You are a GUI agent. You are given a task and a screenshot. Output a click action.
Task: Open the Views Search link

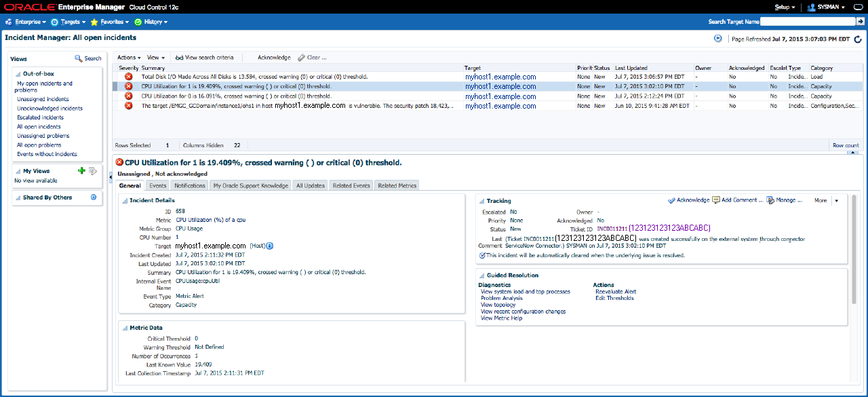88,58
